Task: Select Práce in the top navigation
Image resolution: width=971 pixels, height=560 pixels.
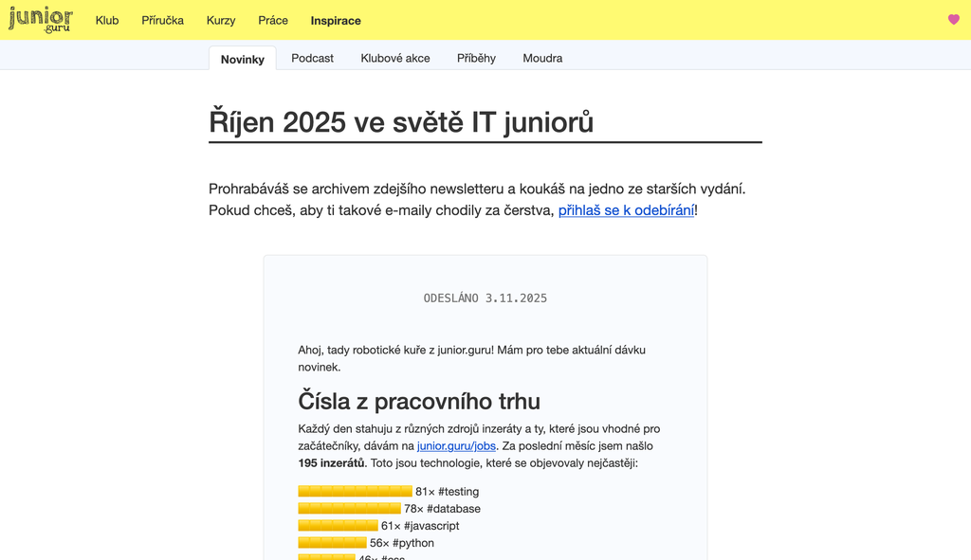Action: point(273,21)
